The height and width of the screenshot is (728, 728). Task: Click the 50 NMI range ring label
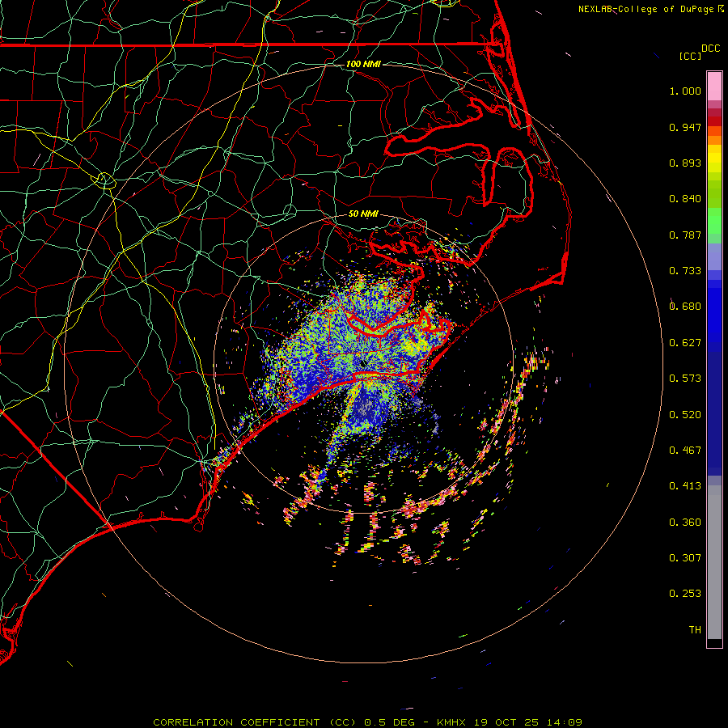tap(363, 214)
